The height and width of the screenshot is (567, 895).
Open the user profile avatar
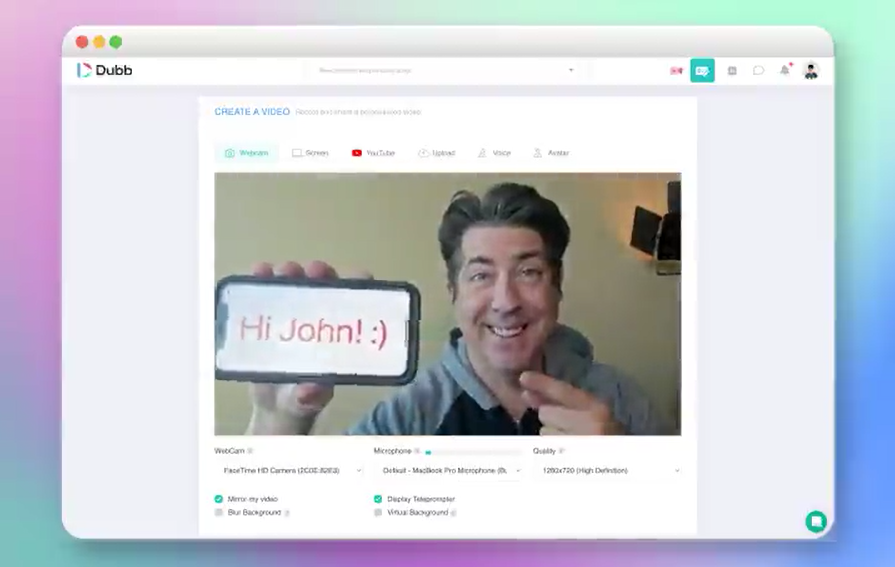(811, 71)
